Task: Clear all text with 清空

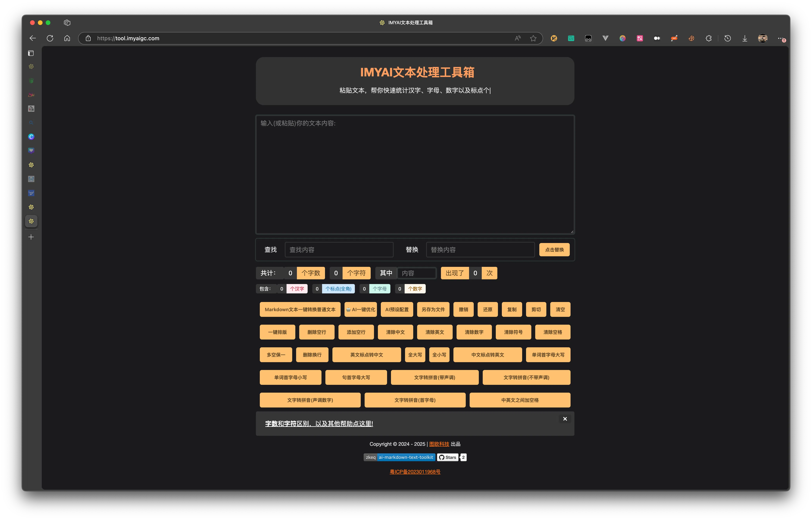Action: coord(560,309)
